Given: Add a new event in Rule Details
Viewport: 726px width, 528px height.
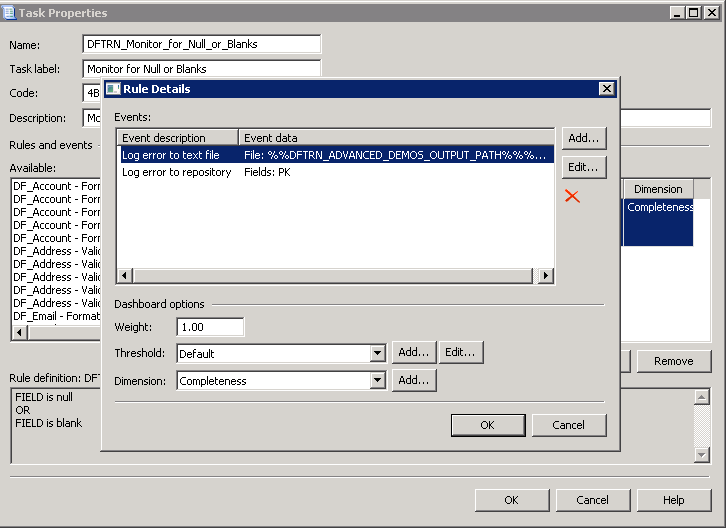Looking at the screenshot, I should tap(584, 138).
